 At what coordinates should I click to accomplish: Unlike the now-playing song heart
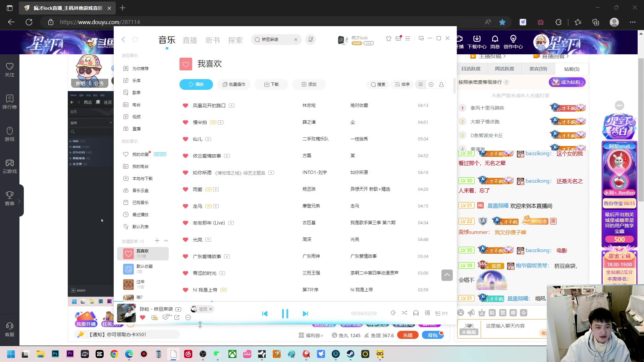point(143,317)
